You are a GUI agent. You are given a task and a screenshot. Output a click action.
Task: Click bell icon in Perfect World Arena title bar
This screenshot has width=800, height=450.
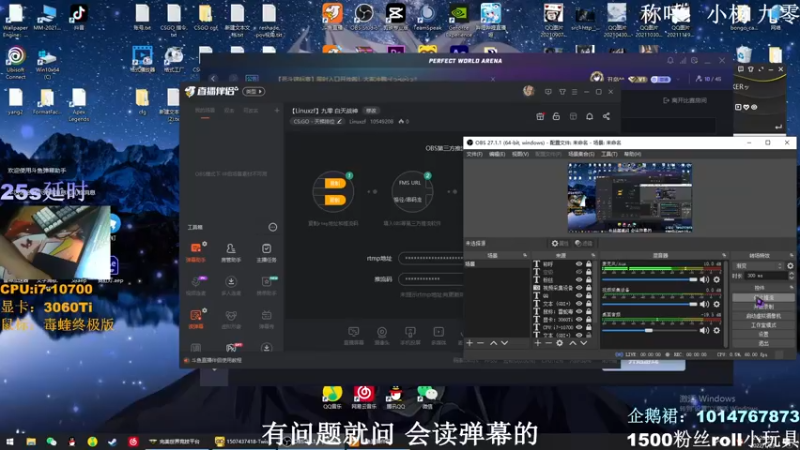click(x=670, y=61)
